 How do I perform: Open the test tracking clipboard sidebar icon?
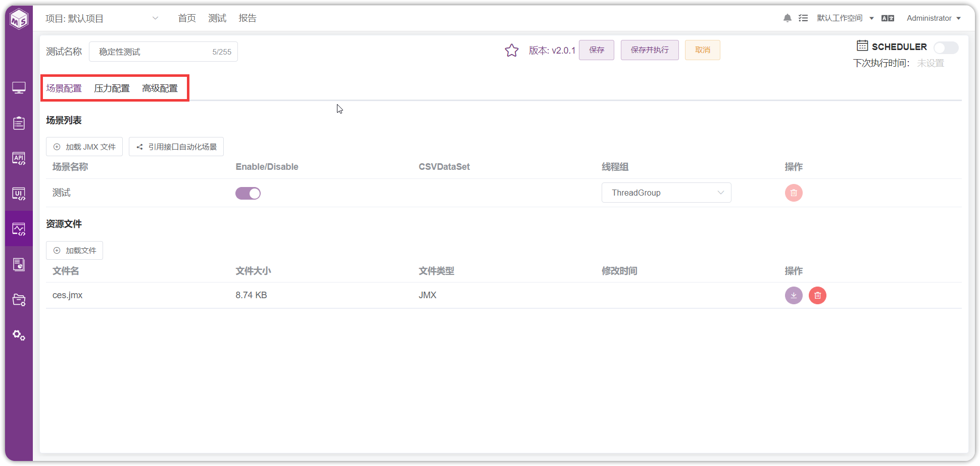pyautogui.click(x=19, y=123)
